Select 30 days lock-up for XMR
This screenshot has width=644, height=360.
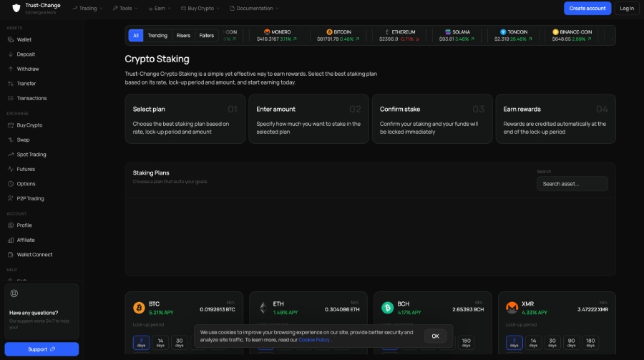point(552,342)
